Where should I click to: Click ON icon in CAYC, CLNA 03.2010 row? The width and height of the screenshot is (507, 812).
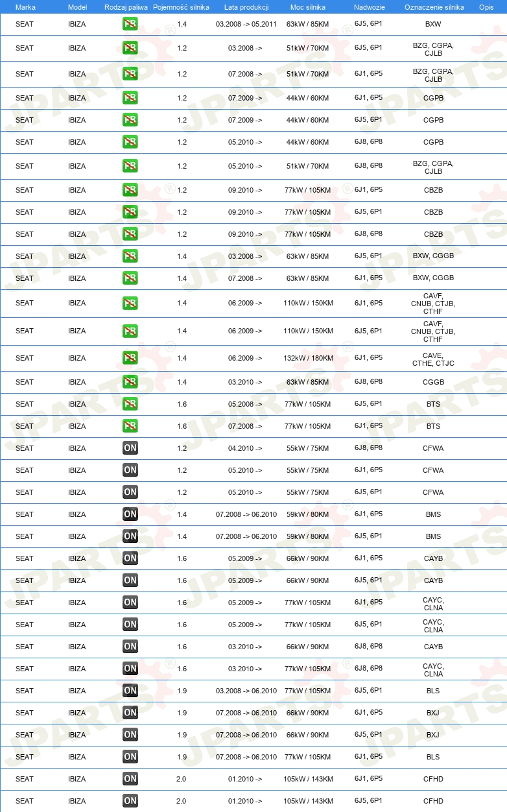point(130,669)
